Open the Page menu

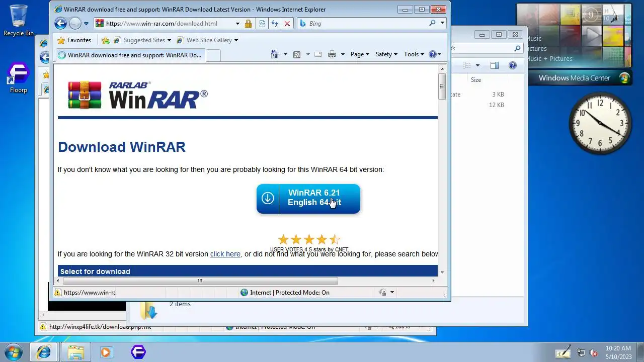pos(360,54)
